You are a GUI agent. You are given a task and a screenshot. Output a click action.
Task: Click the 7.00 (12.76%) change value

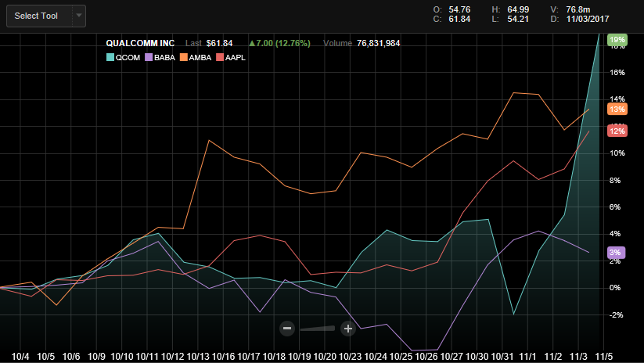click(279, 43)
